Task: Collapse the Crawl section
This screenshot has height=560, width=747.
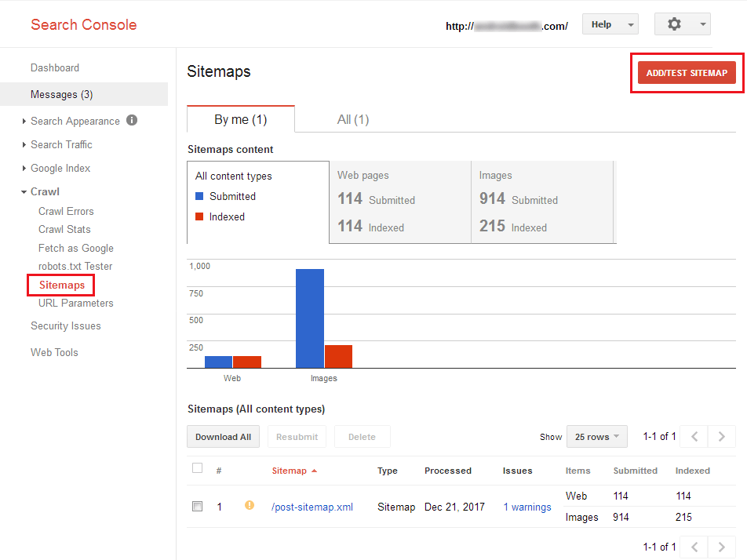Action: (24, 192)
